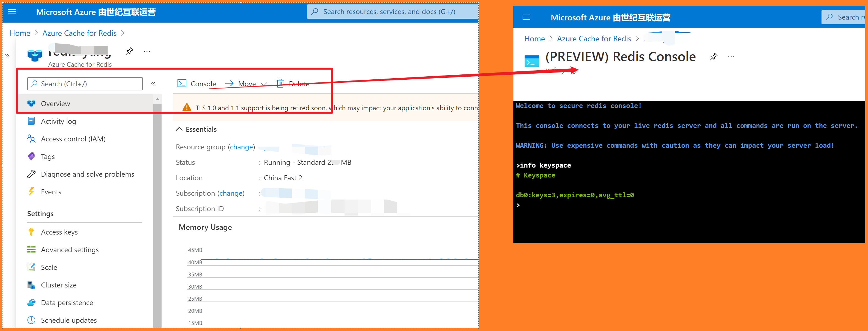This screenshot has height=331, width=868.
Task: Go to Azure Cache for Redis breadcrumb
Action: [x=79, y=33]
